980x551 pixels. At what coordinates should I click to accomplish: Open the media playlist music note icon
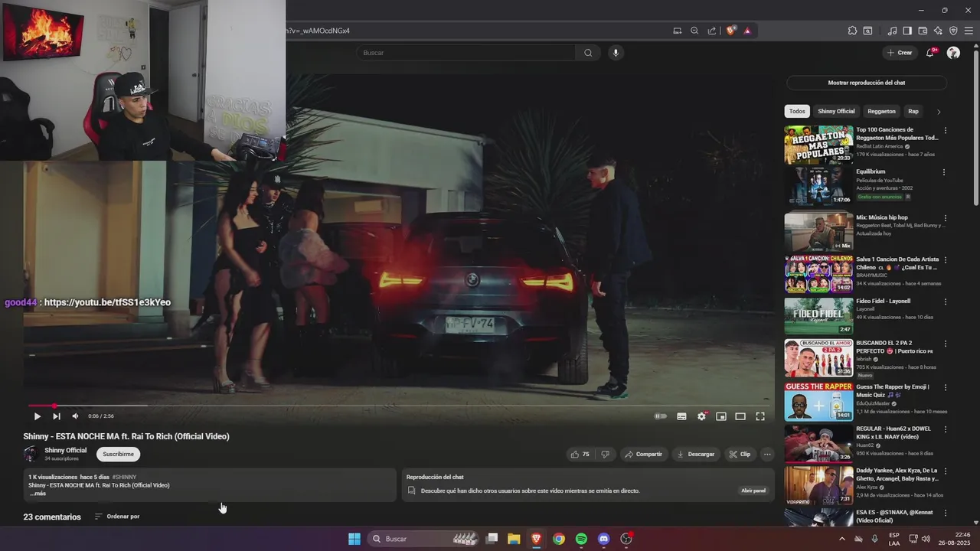pyautogui.click(x=892, y=31)
